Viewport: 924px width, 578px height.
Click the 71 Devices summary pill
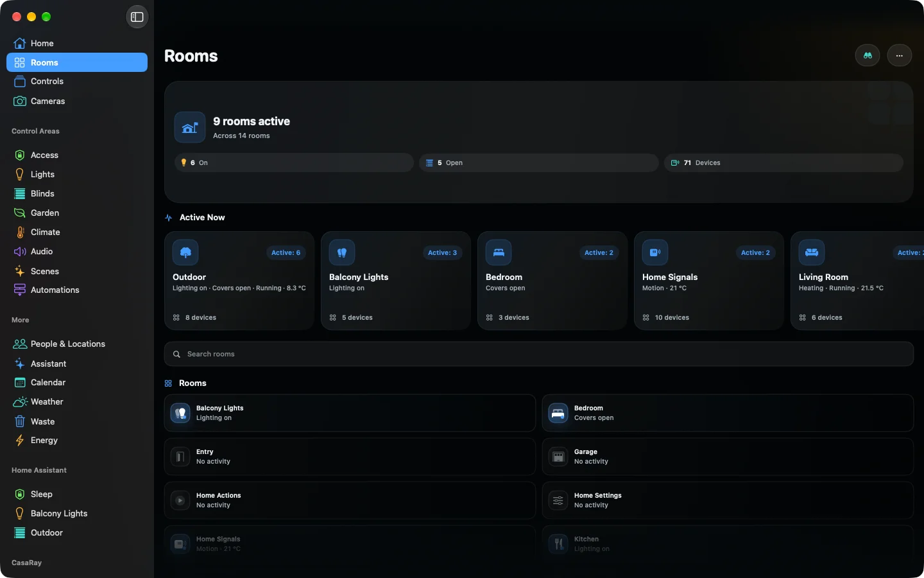783,162
